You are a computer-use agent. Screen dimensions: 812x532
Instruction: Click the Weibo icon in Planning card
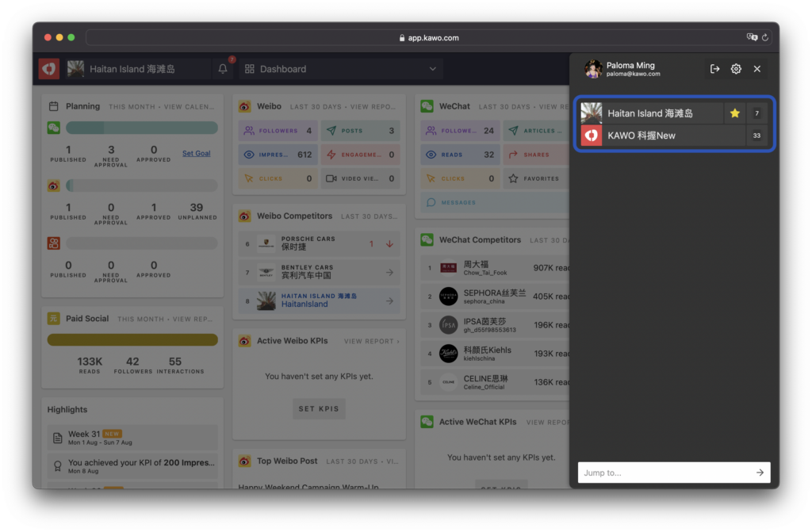(x=54, y=186)
